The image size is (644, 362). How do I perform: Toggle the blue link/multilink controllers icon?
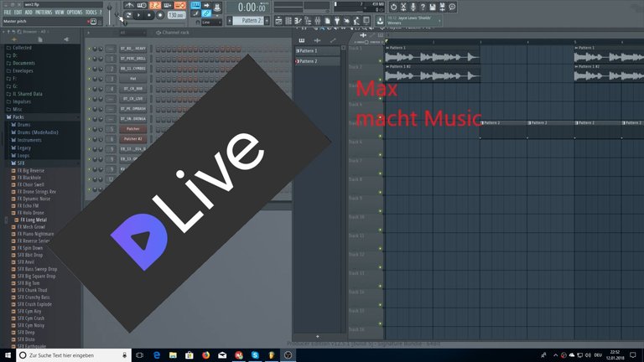click(x=206, y=13)
